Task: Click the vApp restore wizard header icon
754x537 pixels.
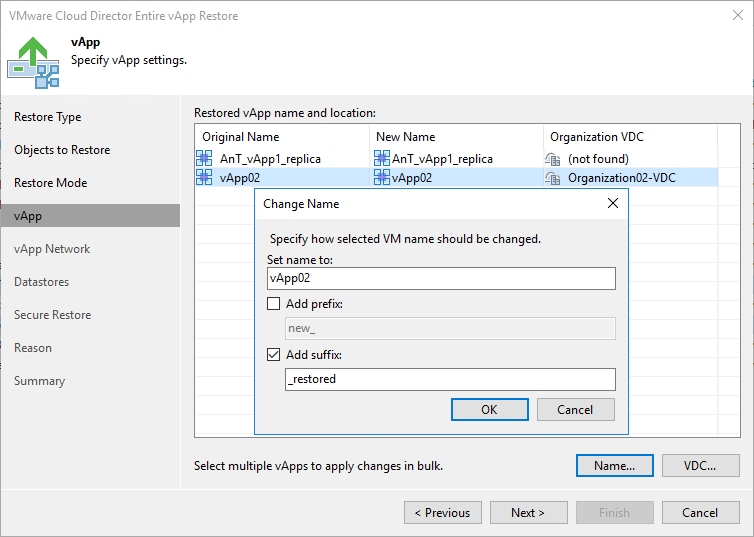Action: tap(33, 62)
